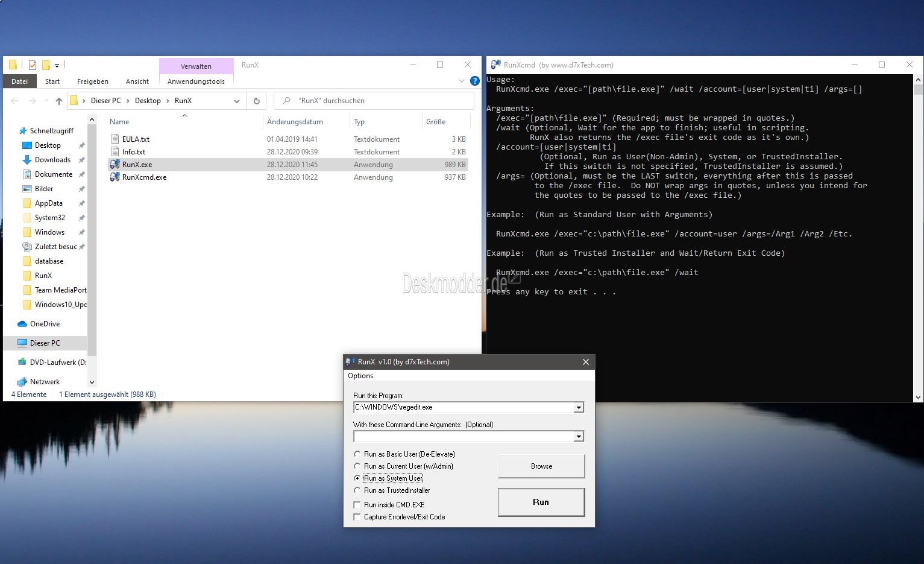Select Run as Basic User (De-Elevate)

[357, 454]
